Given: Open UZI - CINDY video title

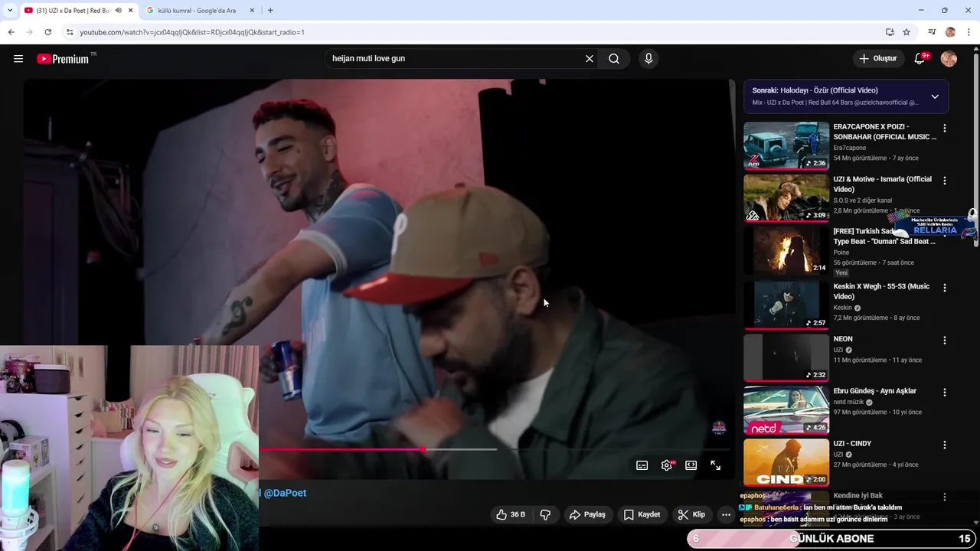Looking at the screenshot, I should click(x=854, y=444).
